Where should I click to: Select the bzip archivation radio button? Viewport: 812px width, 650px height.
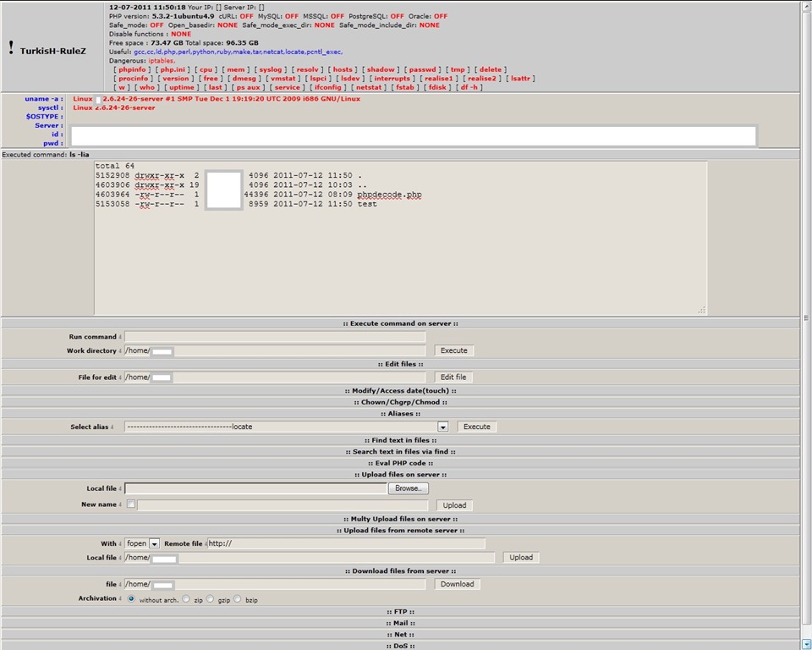click(x=237, y=598)
